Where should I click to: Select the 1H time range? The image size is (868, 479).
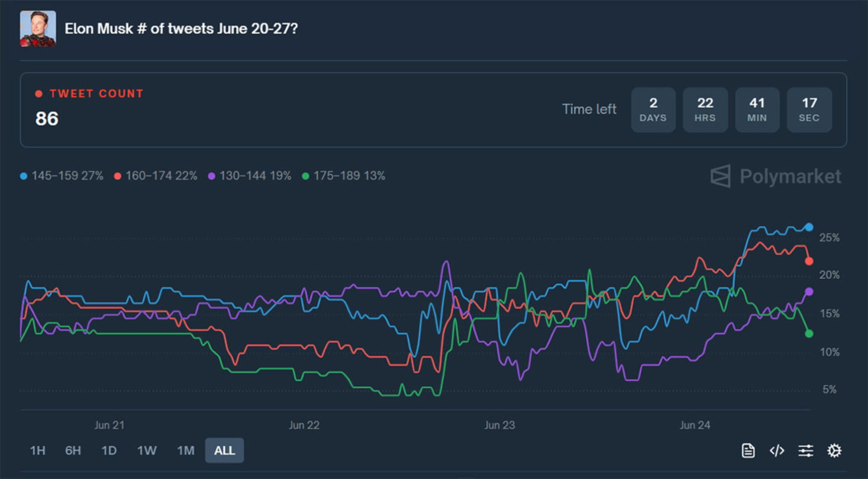37,451
